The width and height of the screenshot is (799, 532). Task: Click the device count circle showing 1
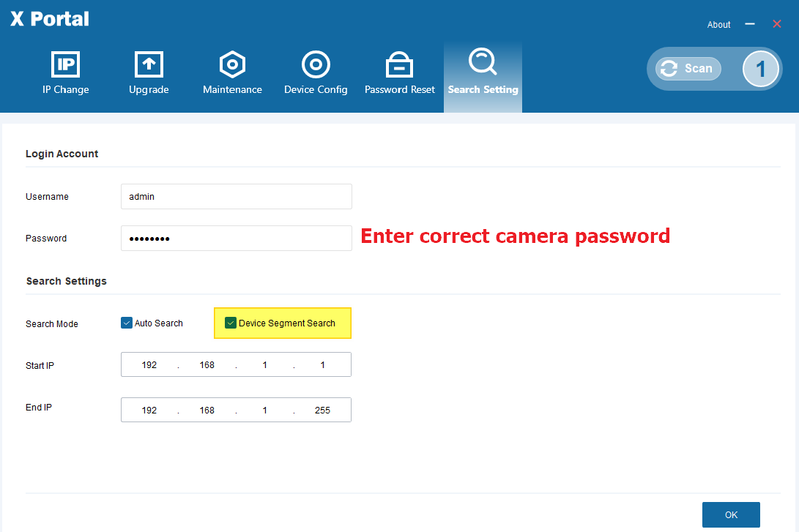[x=760, y=68]
